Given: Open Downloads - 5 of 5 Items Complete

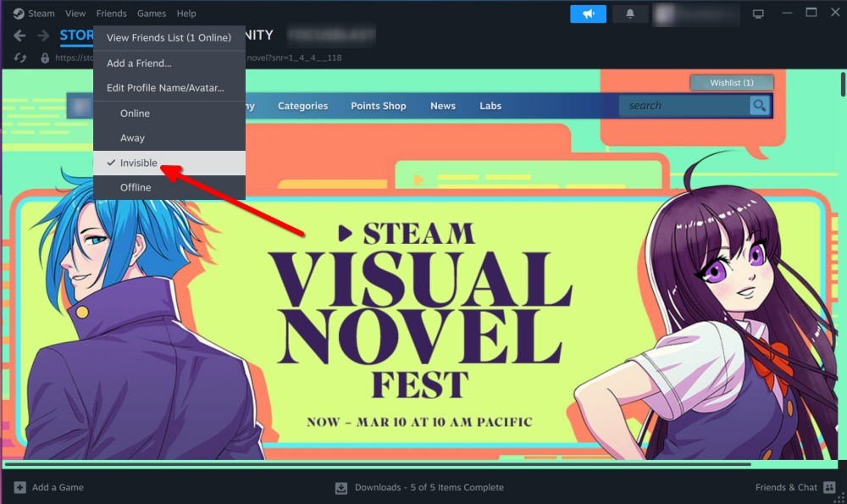Looking at the screenshot, I should [429, 487].
